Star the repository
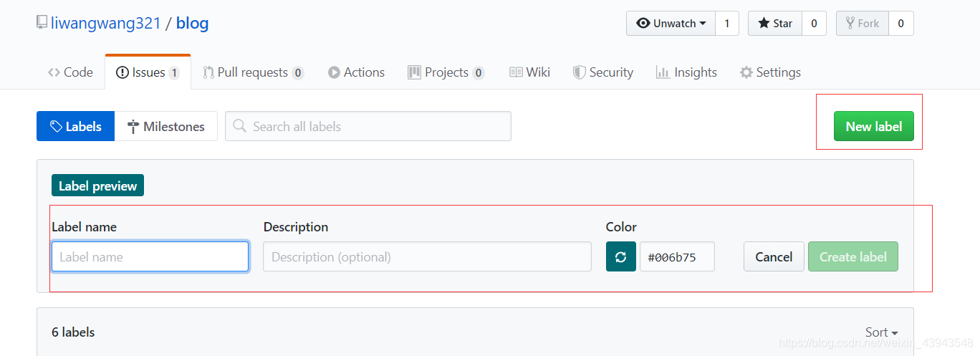This screenshot has width=980, height=356. 775,24
